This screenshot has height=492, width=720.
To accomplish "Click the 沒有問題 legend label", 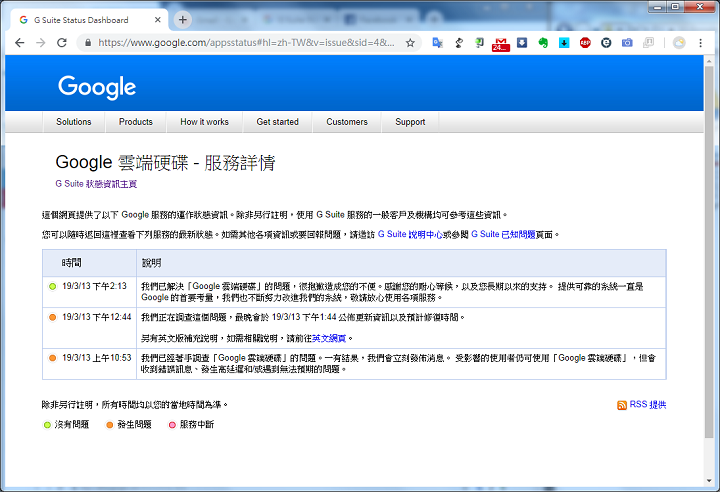I will pyautogui.click(x=72, y=424).
